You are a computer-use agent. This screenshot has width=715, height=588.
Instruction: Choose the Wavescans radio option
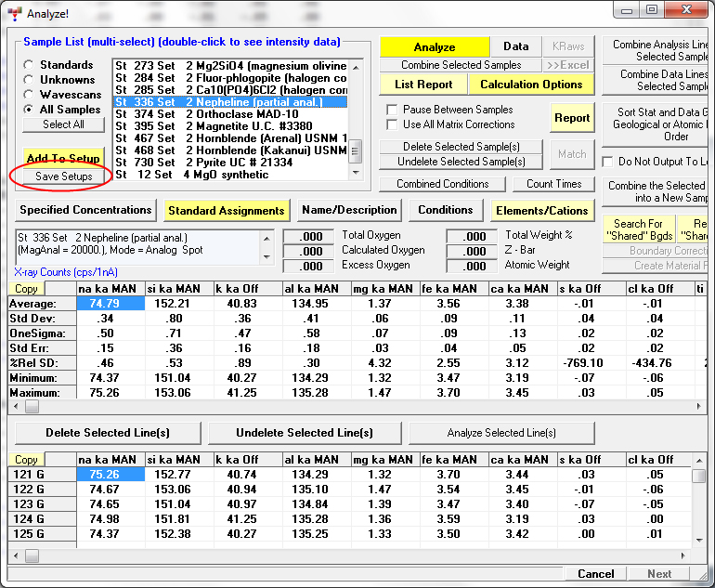click(30, 95)
